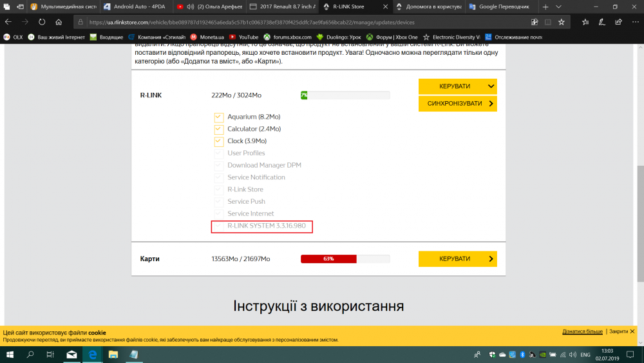Open Mail app on taskbar
644x363 pixels.
click(71, 355)
